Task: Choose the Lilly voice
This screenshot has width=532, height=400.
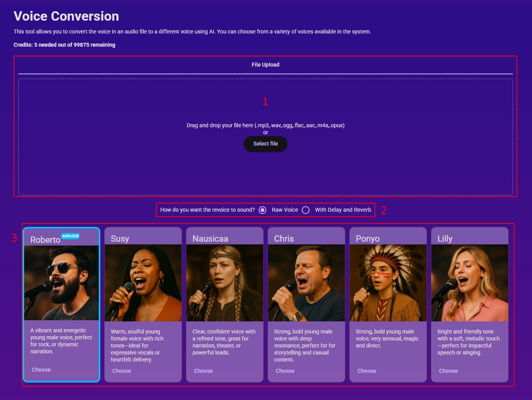Action: (448, 371)
